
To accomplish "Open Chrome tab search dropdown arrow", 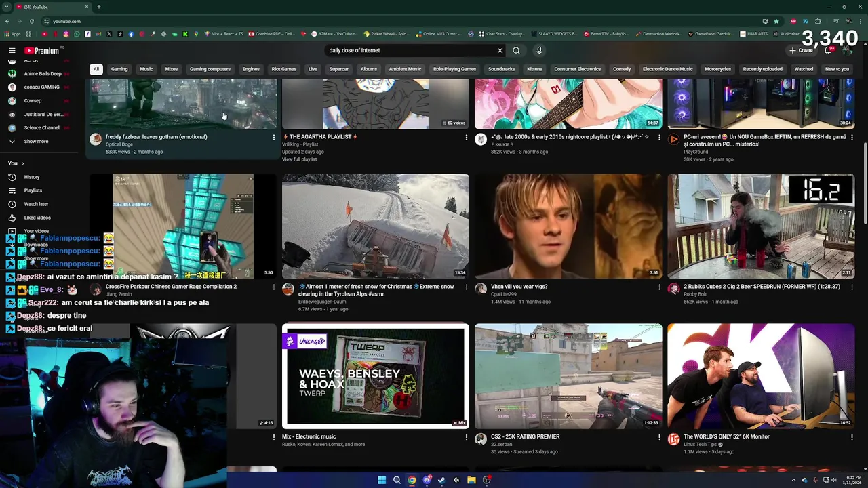I will (x=7, y=7).
